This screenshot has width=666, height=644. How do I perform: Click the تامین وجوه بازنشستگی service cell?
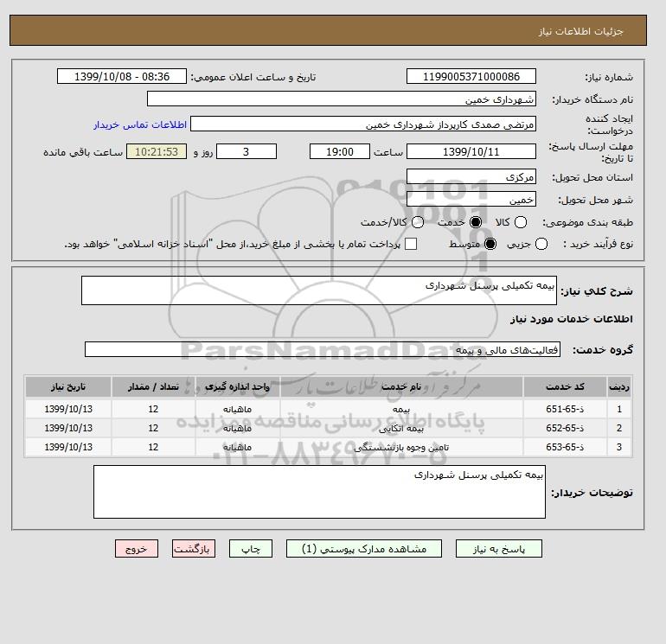[x=401, y=447]
